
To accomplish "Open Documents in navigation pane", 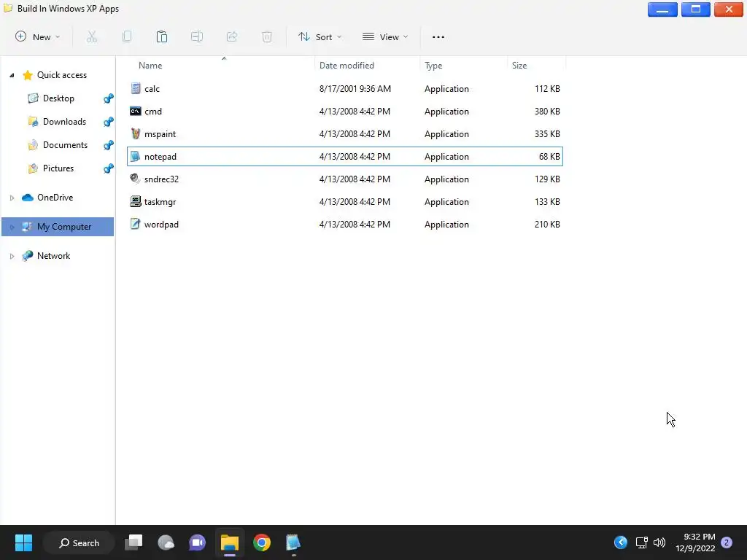I will [65, 145].
